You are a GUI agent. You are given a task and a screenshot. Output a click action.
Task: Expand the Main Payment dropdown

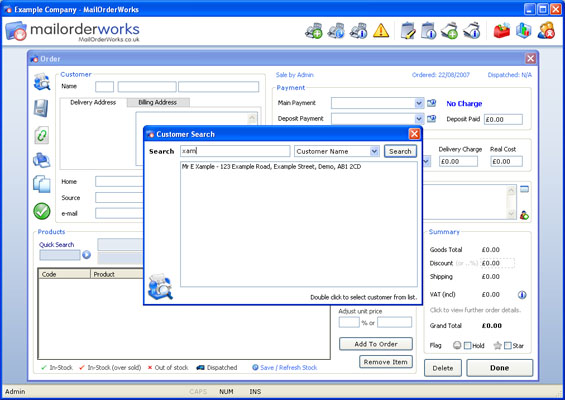[419, 103]
